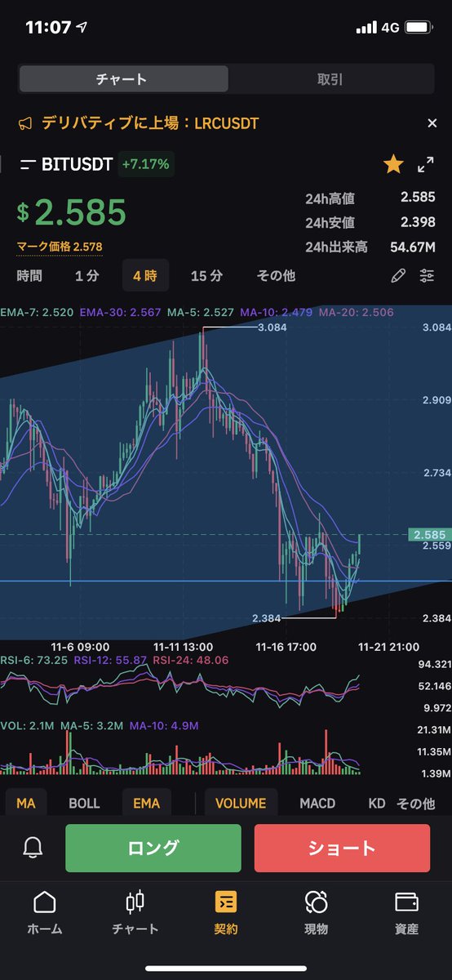Viewport: 452px width, 980px height.
Task: Toggle the EMA indicator
Action: click(x=147, y=804)
